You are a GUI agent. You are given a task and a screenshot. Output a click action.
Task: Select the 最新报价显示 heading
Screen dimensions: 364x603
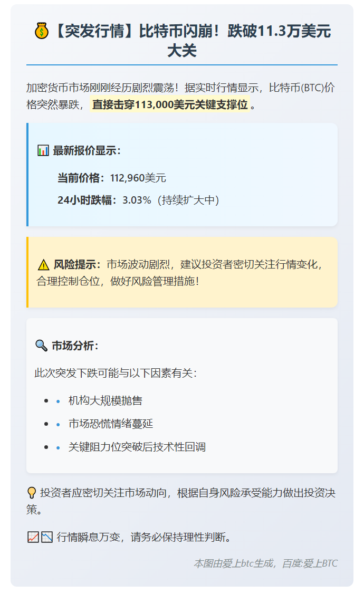87,151
